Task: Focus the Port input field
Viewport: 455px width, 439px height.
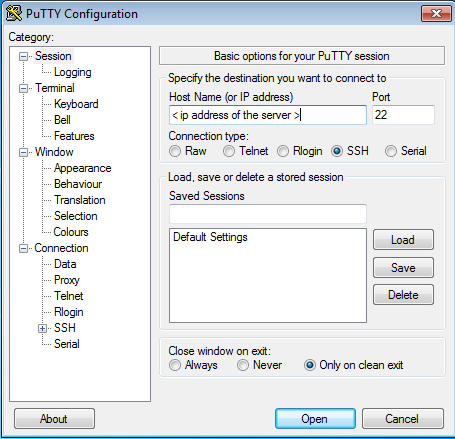Action: 403,115
